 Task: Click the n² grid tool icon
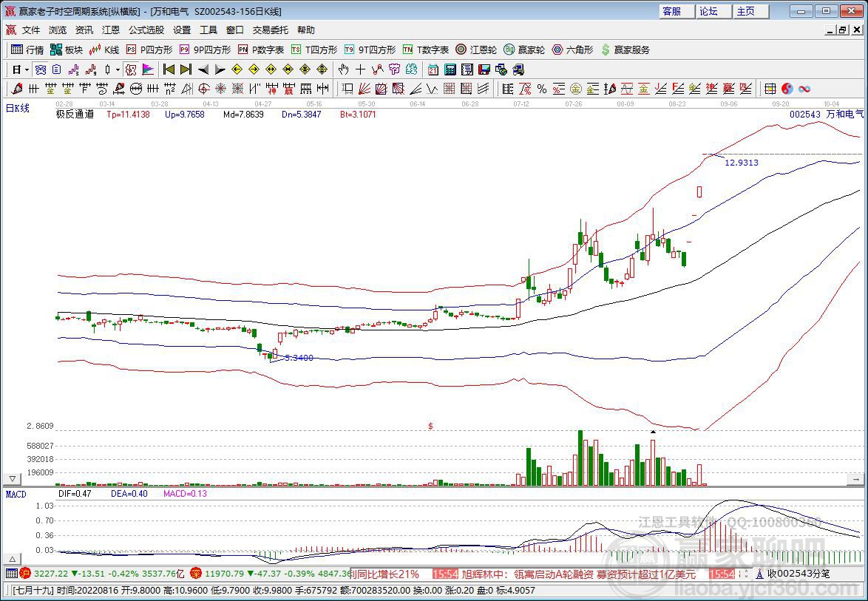coord(170,89)
